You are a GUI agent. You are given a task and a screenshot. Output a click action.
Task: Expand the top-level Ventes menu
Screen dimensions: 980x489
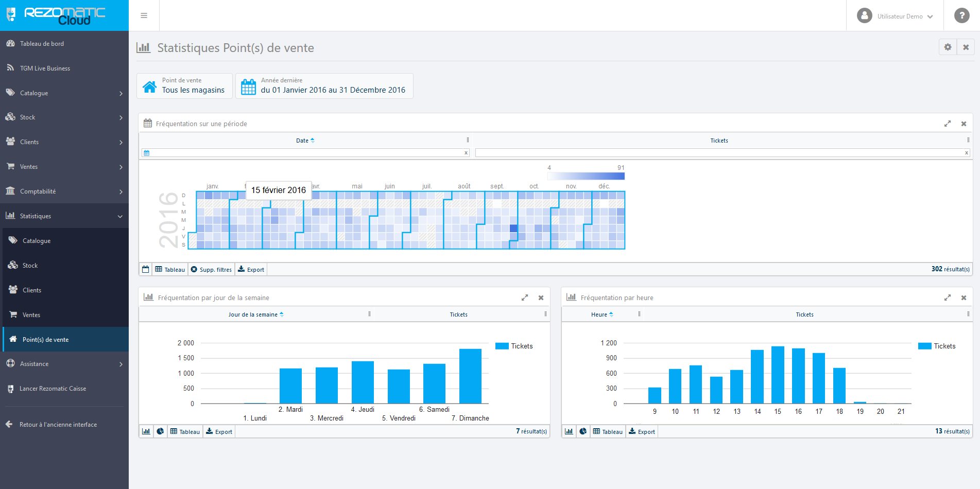pyautogui.click(x=64, y=167)
